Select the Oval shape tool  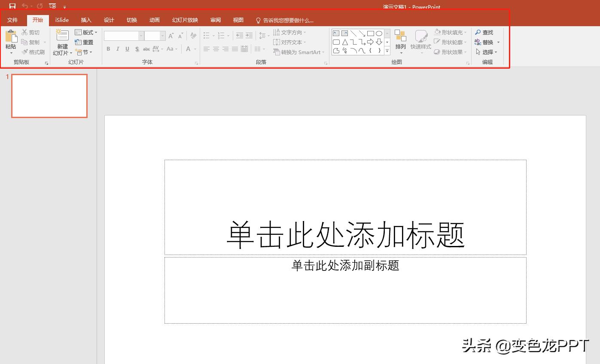379,33
